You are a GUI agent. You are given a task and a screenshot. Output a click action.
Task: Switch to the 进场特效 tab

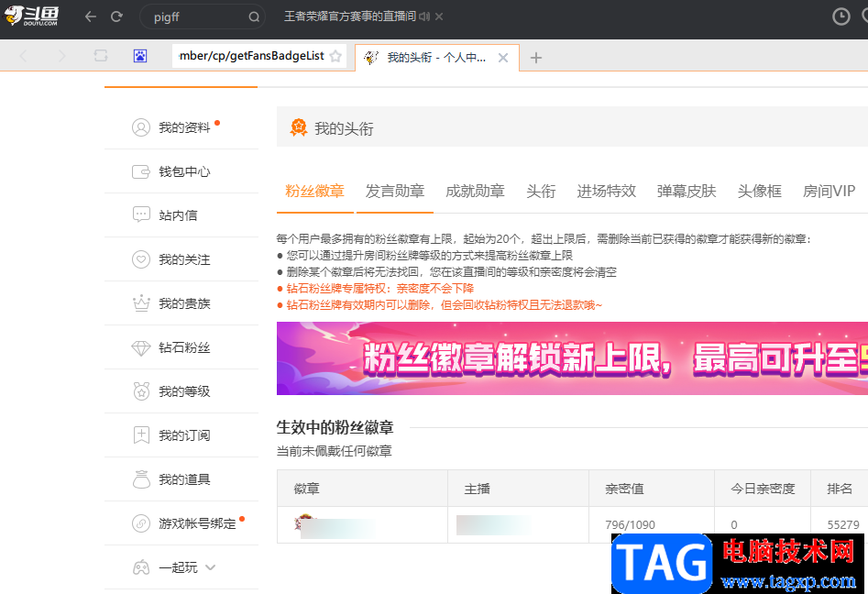606,191
